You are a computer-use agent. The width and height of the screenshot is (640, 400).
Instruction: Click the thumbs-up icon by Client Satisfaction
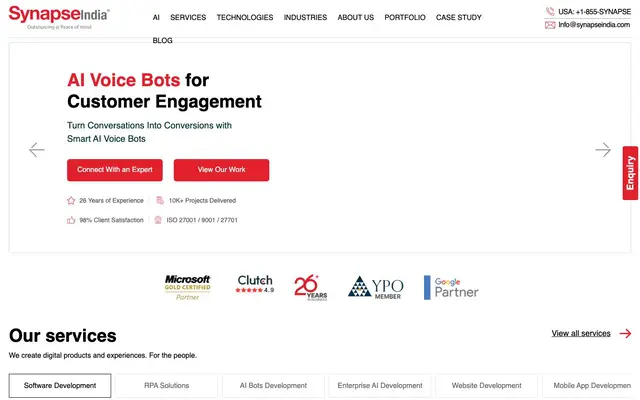click(x=71, y=220)
